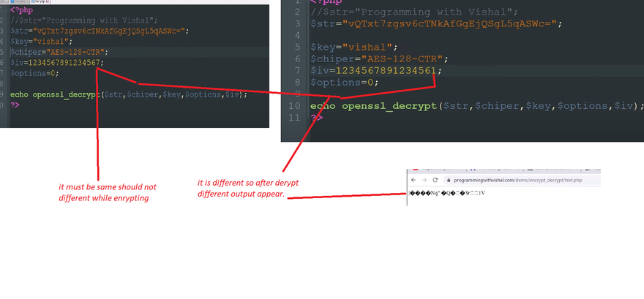
Task: Click line number 10 in right editor gutter
Action: point(295,105)
